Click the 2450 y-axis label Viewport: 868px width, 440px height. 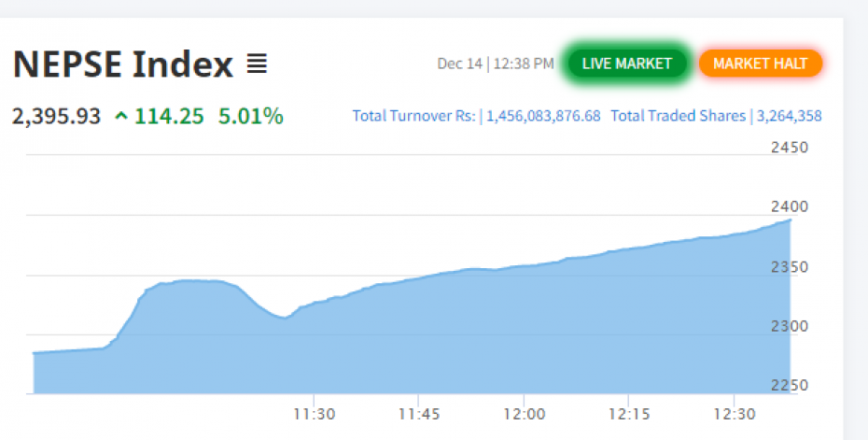[x=790, y=148]
